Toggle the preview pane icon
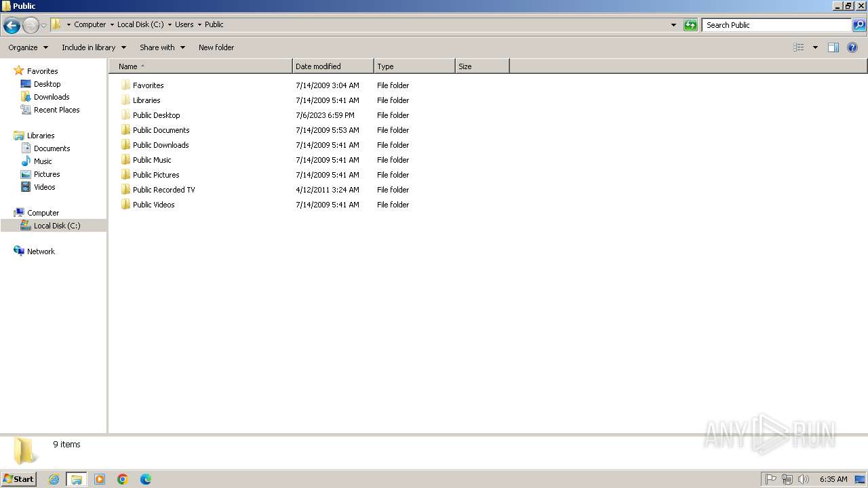The image size is (868, 488). pyautogui.click(x=833, y=47)
